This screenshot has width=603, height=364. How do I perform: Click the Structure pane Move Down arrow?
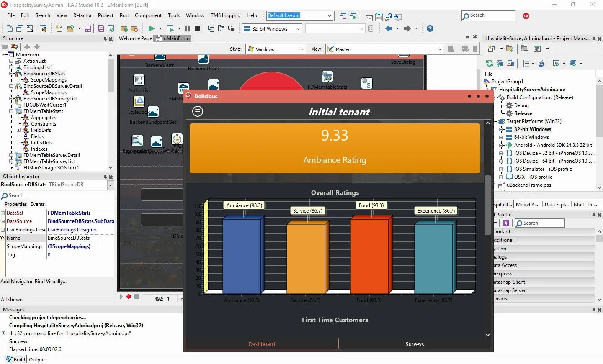point(37,47)
